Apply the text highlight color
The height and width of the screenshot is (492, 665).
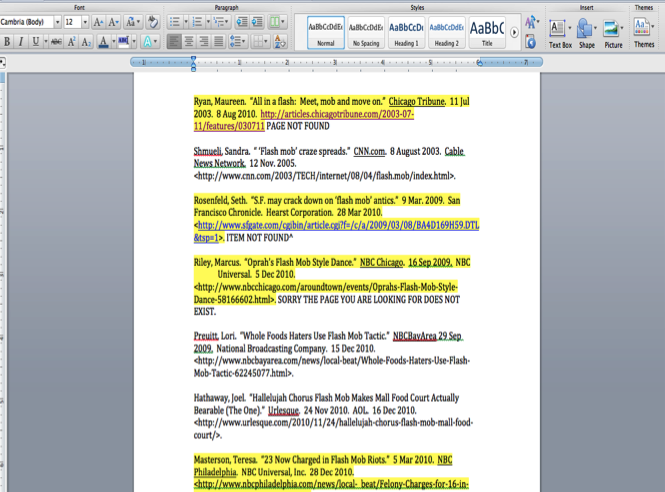(123, 42)
